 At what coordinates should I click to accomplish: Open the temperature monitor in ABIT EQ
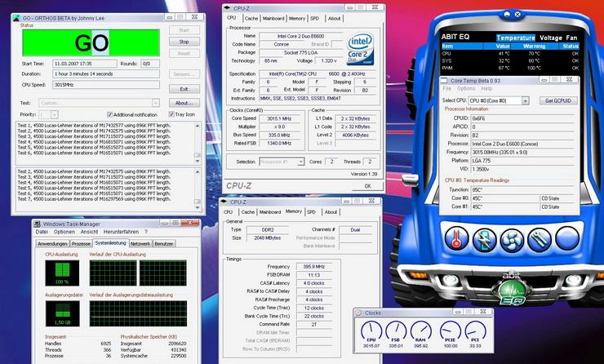pyautogui.click(x=456, y=238)
